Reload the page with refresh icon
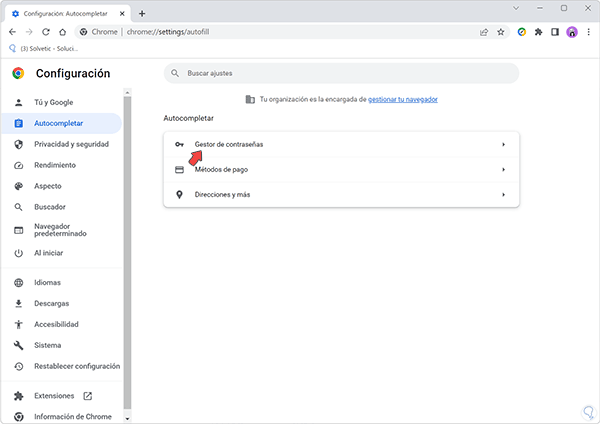Image resolution: width=600 pixels, height=424 pixels. (x=44, y=32)
